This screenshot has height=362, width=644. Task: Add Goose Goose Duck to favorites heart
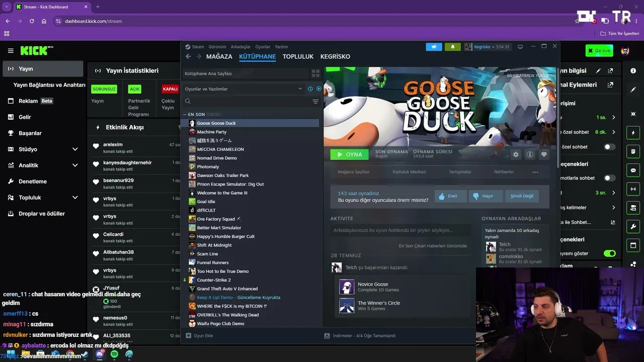[x=544, y=154]
